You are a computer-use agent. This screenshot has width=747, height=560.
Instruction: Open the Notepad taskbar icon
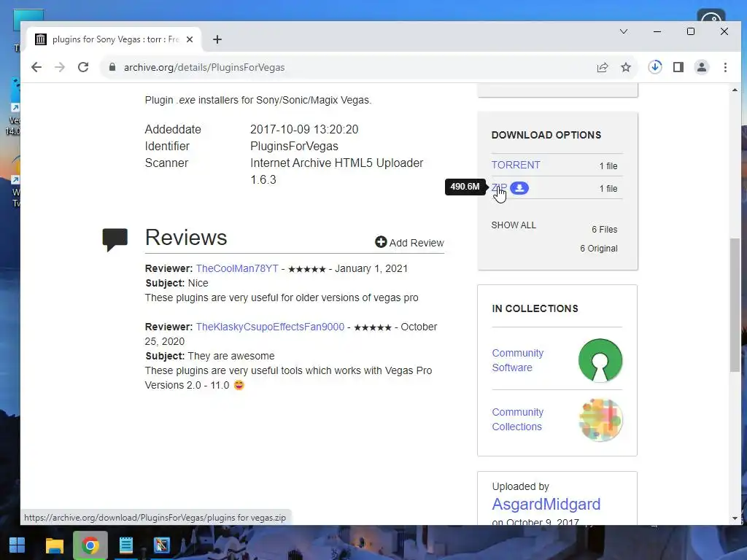125,545
